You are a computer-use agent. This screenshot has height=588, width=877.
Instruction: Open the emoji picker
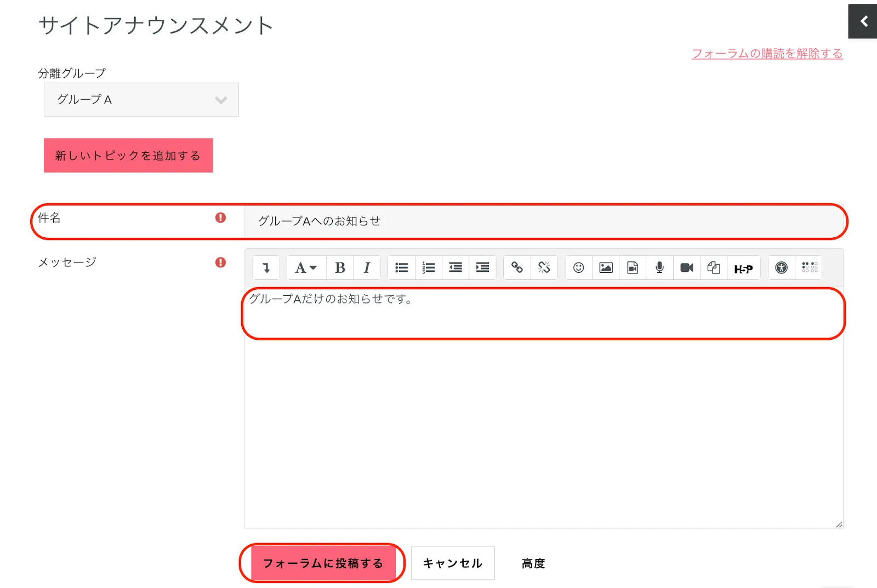pos(579,268)
